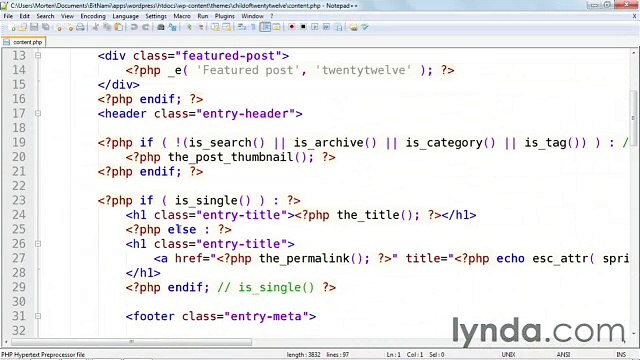Click the UNIX line-ending status field

(508, 355)
